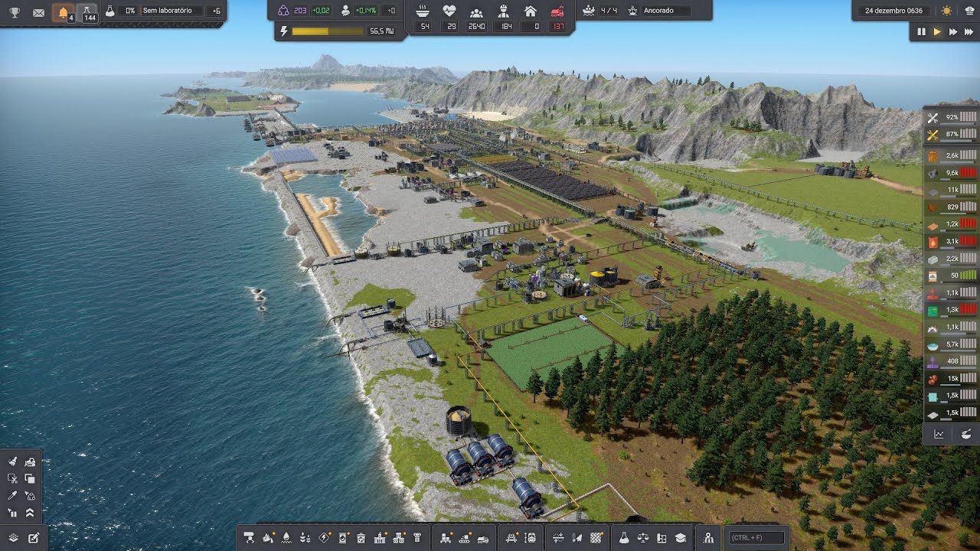Screen dimensions: 980x551
Task: Click the resource showing 50
Action: 952,275
